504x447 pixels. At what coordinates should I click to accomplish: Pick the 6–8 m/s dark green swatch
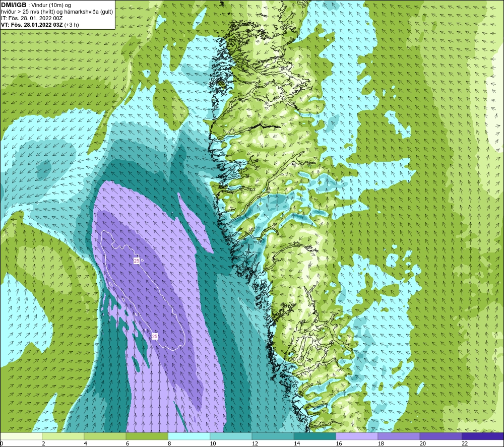pyautogui.click(x=147, y=436)
